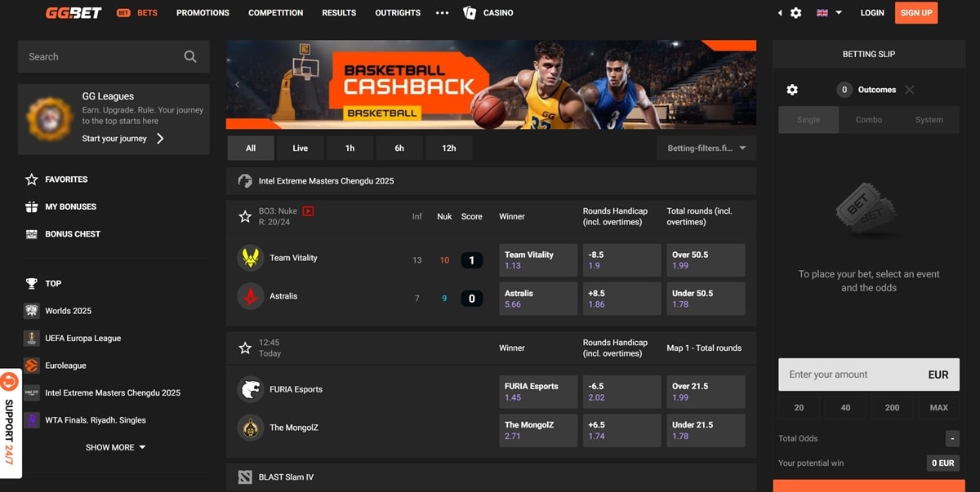This screenshot has width=980, height=492.
Task: Open the Support 24/7 chat widget
Action: (x=10, y=423)
